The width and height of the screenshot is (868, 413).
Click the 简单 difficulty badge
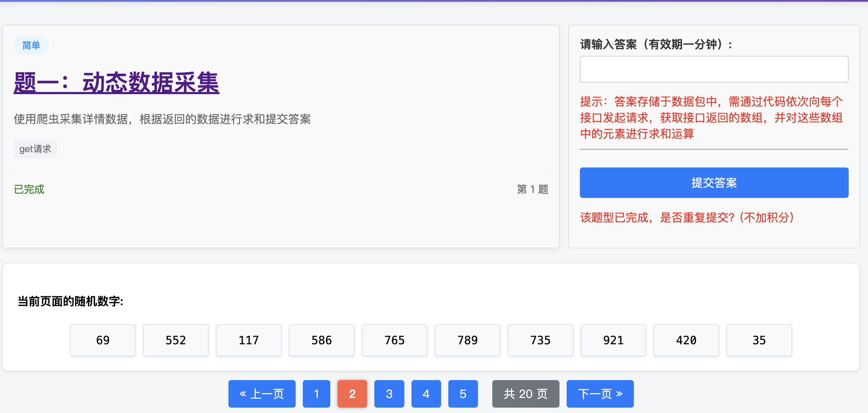coord(31,45)
